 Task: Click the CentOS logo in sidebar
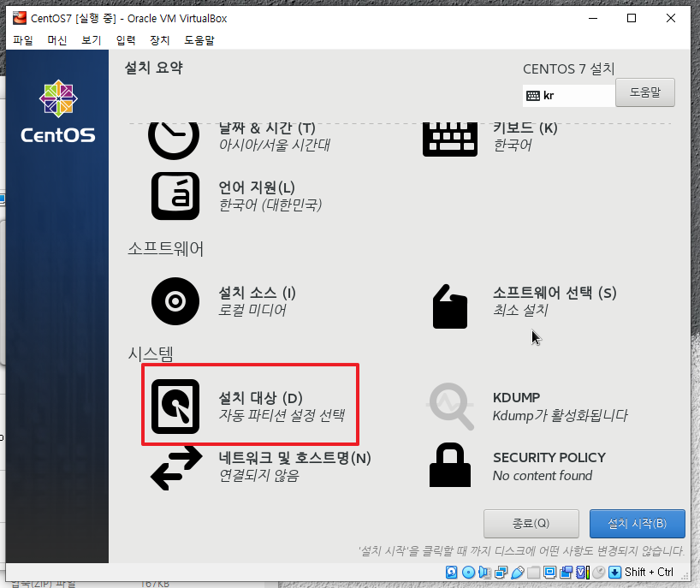click(x=58, y=111)
